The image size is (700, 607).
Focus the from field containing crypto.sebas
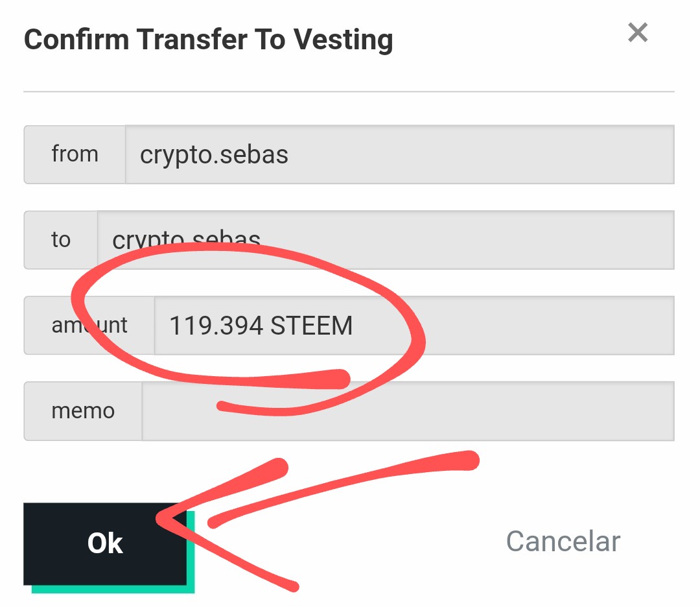pyautogui.click(x=399, y=155)
